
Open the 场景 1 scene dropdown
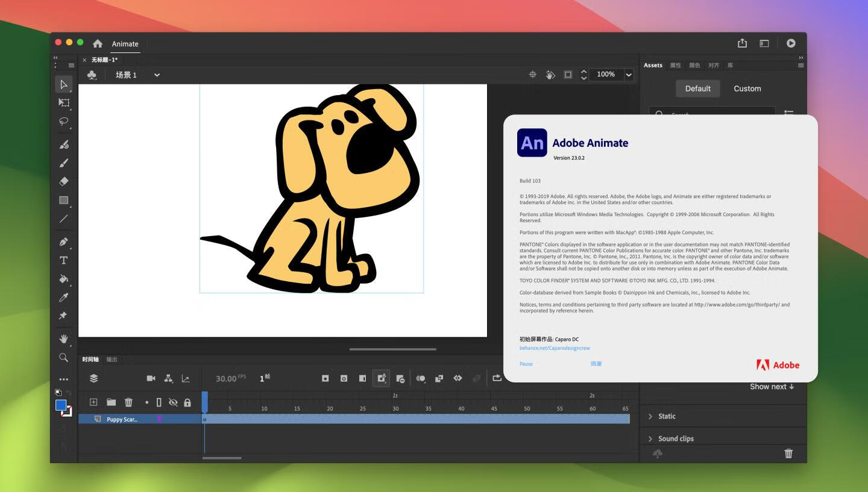point(157,75)
